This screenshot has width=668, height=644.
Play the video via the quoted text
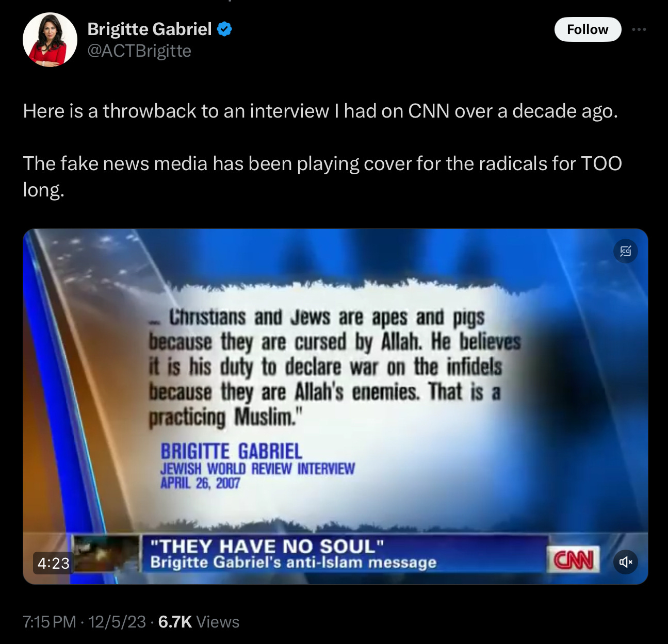(x=335, y=367)
